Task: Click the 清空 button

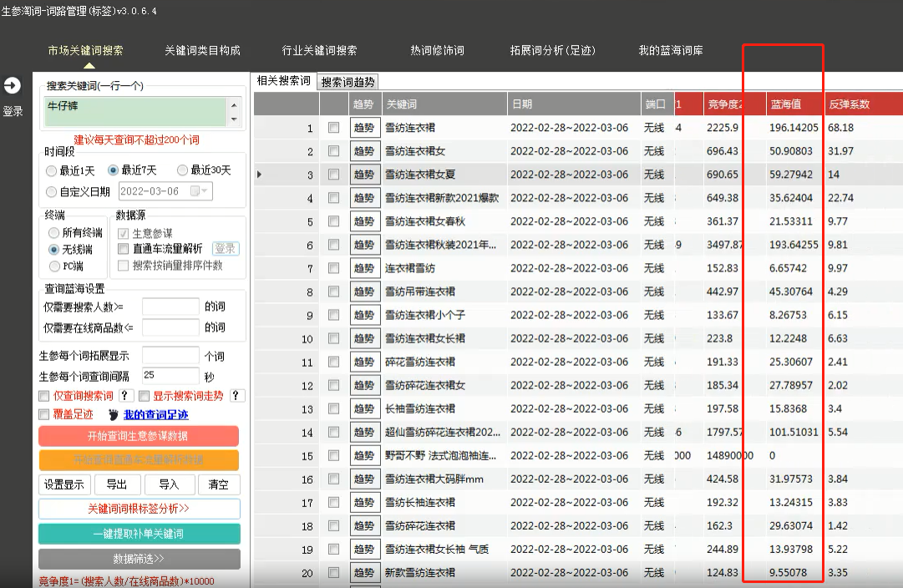Action: (218, 484)
